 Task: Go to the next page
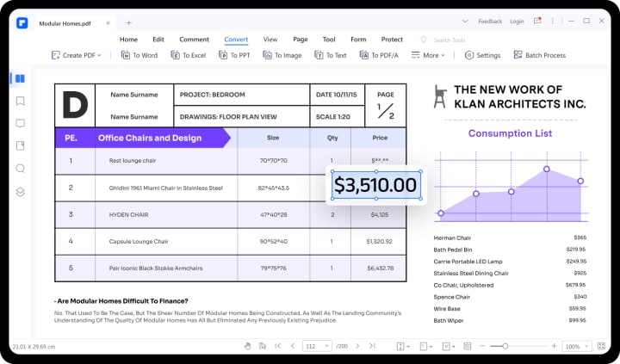pos(357,346)
